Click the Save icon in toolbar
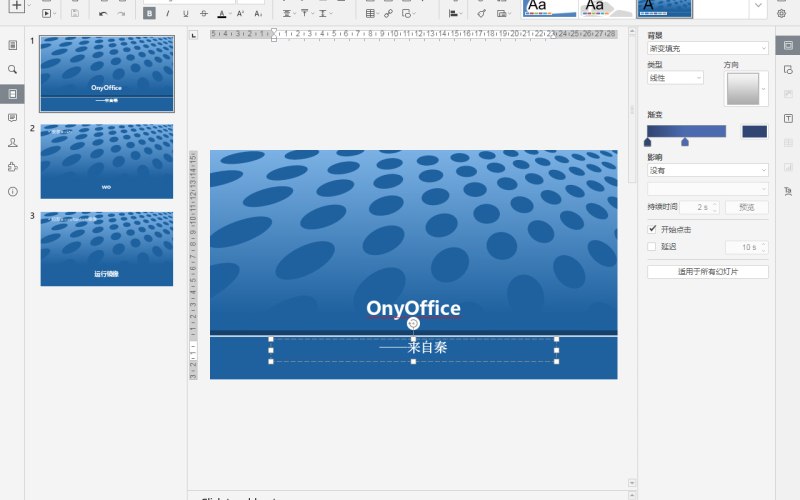Image resolution: width=800 pixels, height=500 pixels. [x=74, y=13]
